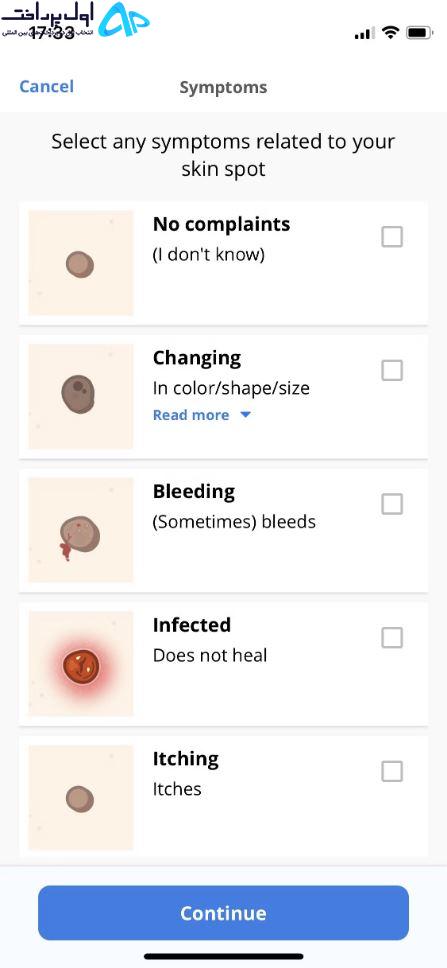Tap the Itching spot illustration
Screen dimensions: 447x968
point(81,797)
